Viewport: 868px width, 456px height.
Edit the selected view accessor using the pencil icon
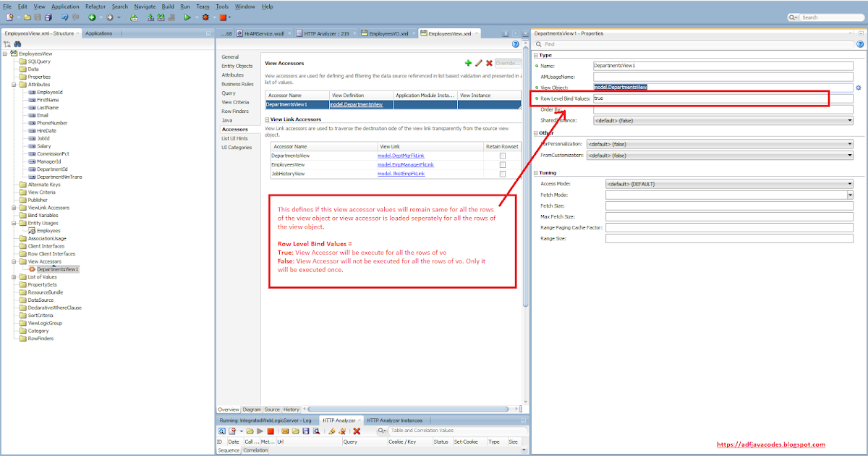pyautogui.click(x=479, y=63)
